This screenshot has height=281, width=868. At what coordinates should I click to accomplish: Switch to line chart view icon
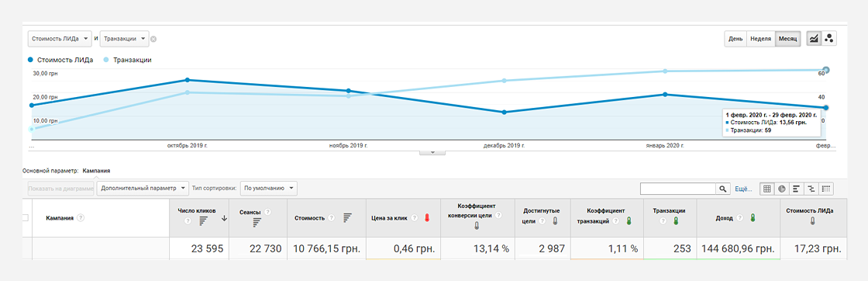814,39
